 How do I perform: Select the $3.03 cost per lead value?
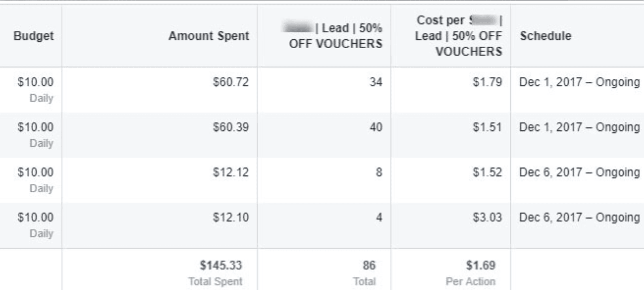click(x=487, y=217)
